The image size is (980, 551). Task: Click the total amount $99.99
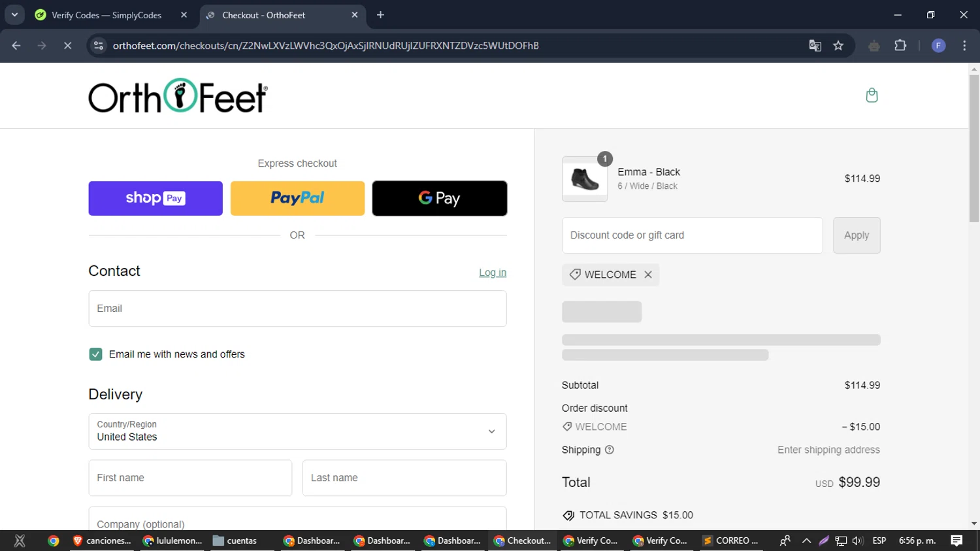(x=859, y=482)
